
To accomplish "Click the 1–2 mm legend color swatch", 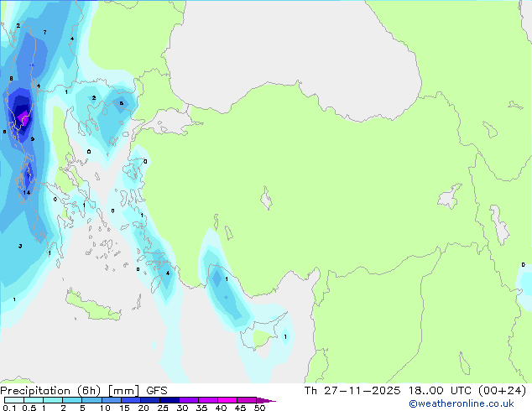I will 53,400.
